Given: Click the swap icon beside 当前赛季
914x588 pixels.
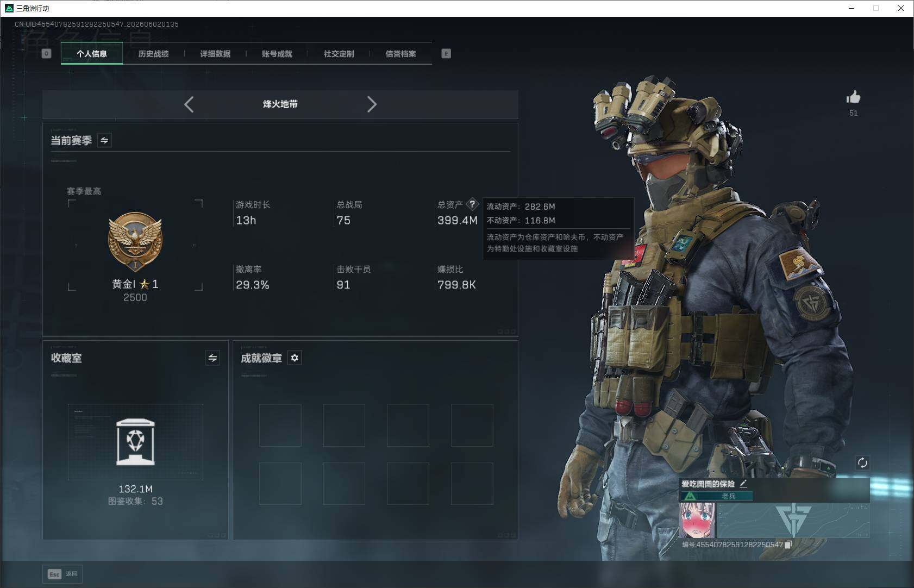Looking at the screenshot, I should pos(104,140).
